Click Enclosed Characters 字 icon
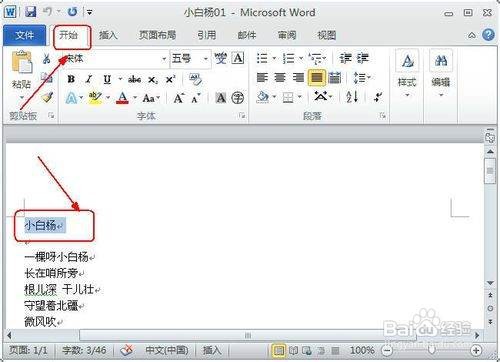Viewport: 500px width, 362px height. click(x=238, y=98)
